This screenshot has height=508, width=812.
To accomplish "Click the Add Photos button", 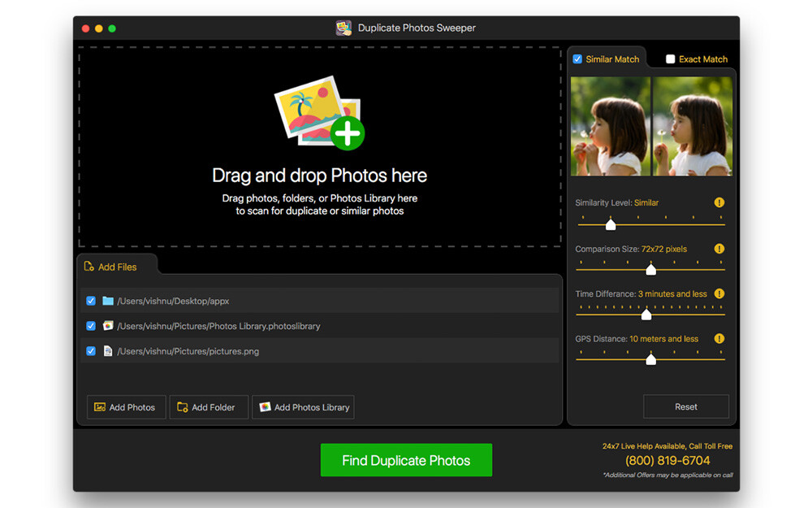I will tap(127, 407).
